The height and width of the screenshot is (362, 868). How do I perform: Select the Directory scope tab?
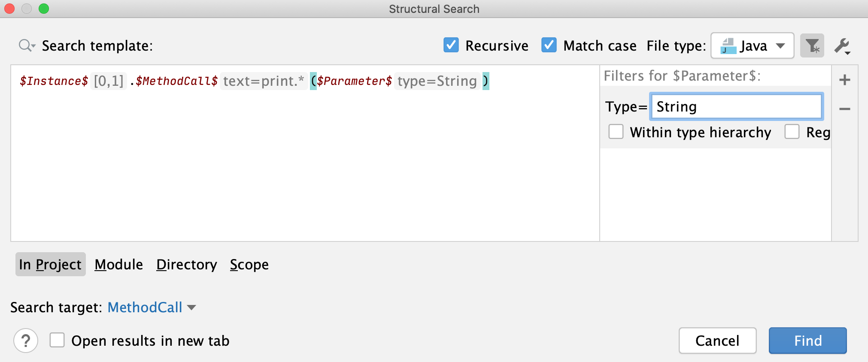click(x=187, y=264)
